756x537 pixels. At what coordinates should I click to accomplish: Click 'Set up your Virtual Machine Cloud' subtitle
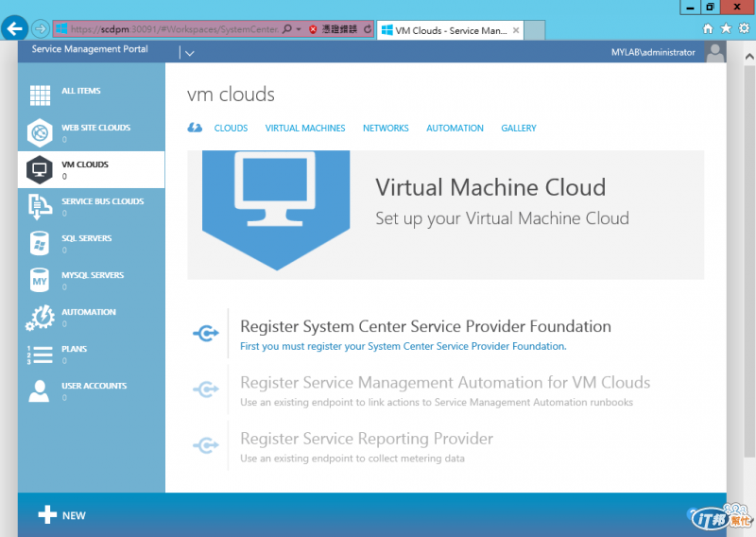click(503, 218)
